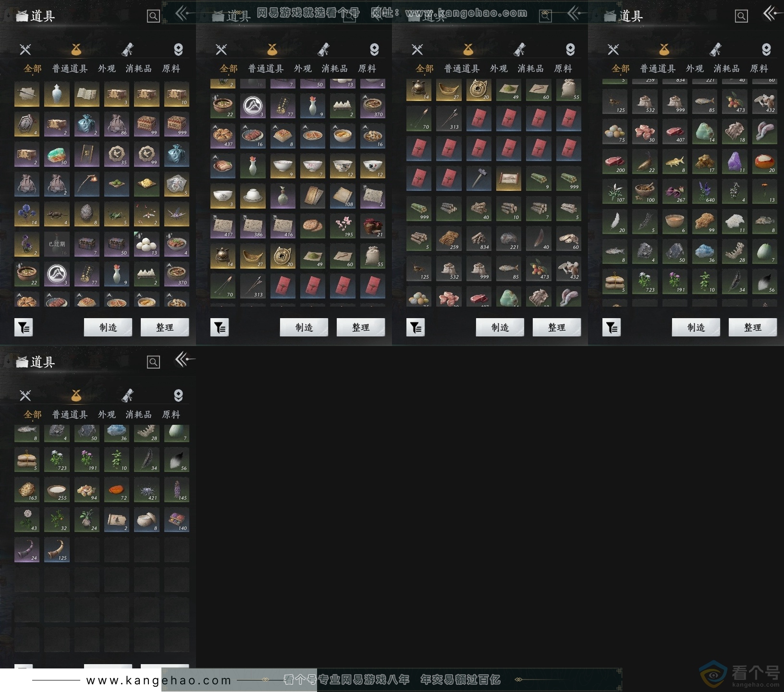Select spear item with count 313 in third panel
This screenshot has height=692, width=784.
[449, 118]
